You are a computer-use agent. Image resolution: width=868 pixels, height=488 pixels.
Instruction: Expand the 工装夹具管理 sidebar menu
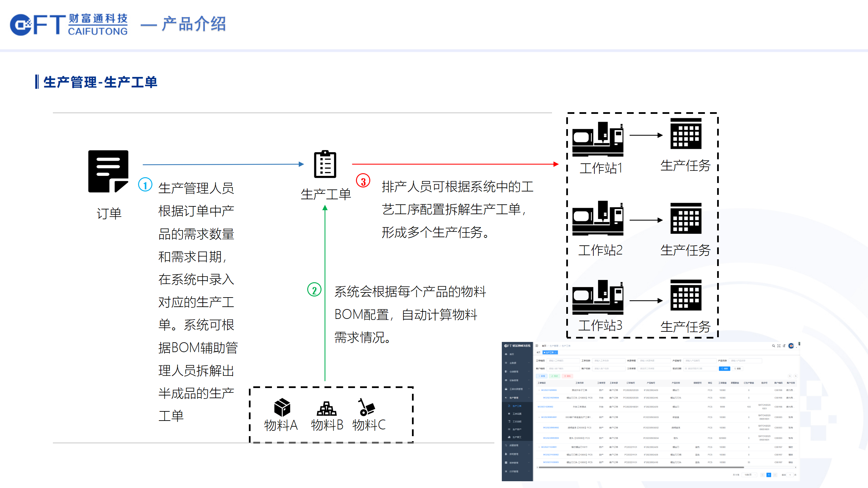(x=517, y=389)
